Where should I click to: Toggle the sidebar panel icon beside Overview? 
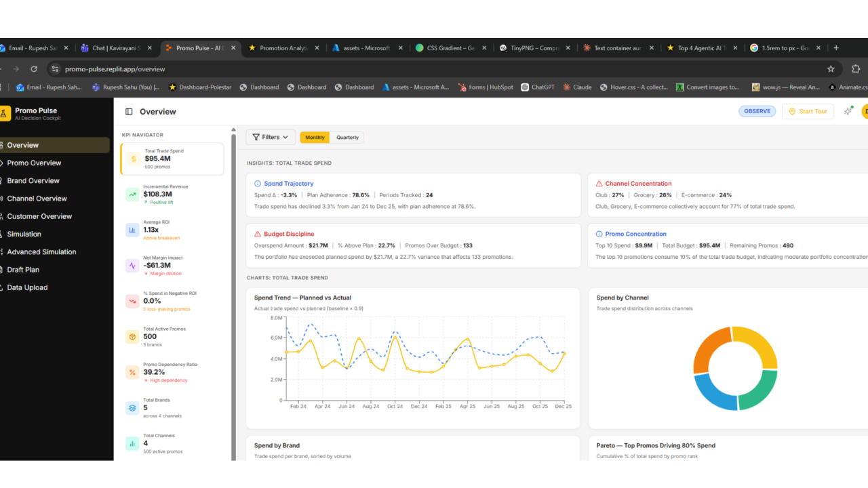[x=129, y=112]
